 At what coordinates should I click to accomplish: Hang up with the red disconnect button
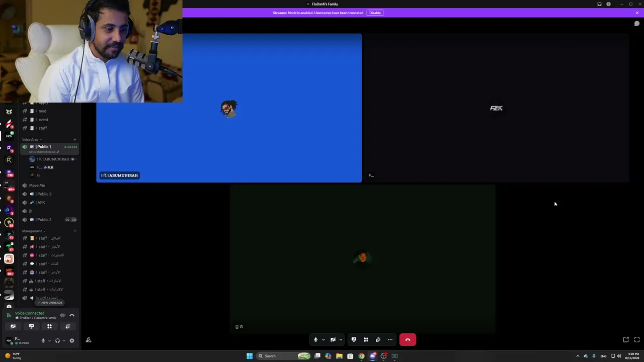[x=408, y=340]
